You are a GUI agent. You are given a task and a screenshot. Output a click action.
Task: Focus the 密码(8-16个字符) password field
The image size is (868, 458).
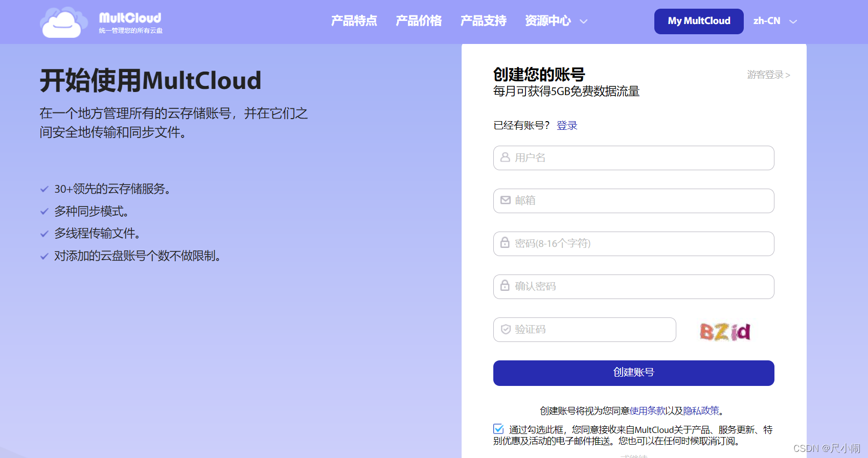[633, 244]
